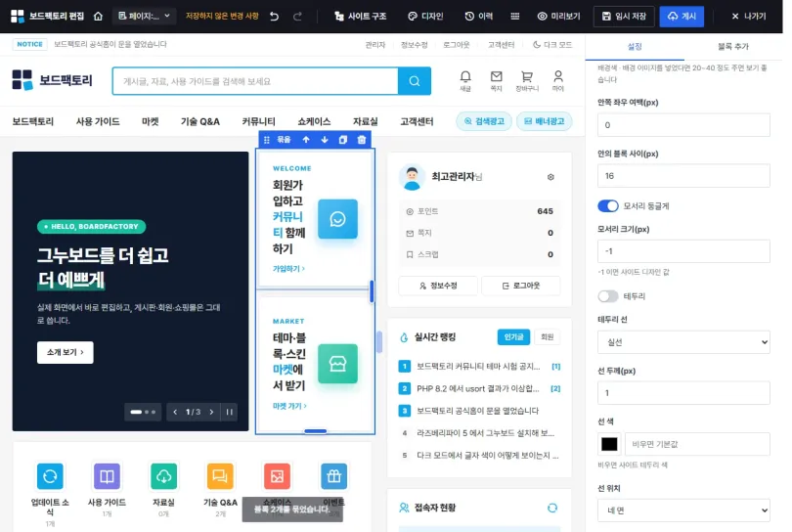Undo the last change
The width and height of the screenshot is (792, 532).
[x=275, y=17]
